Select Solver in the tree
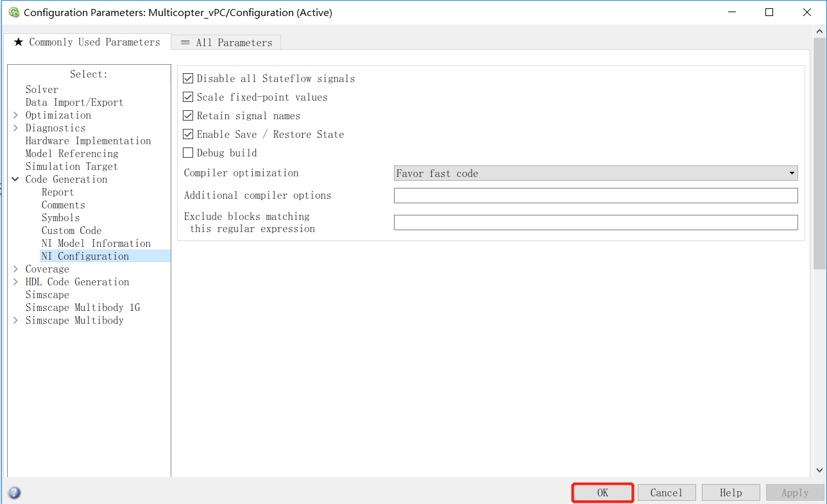The height and width of the screenshot is (504, 827). point(42,90)
